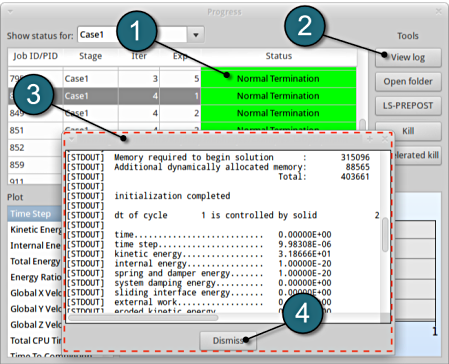Click the log viewer vertical scrollbar thumb
This screenshot has width=449, height=364.
point(385,234)
